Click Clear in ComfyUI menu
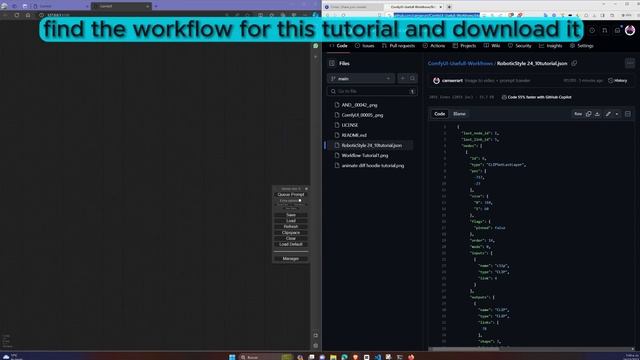The width and height of the screenshot is (640, 360). (x=291, y=238)
